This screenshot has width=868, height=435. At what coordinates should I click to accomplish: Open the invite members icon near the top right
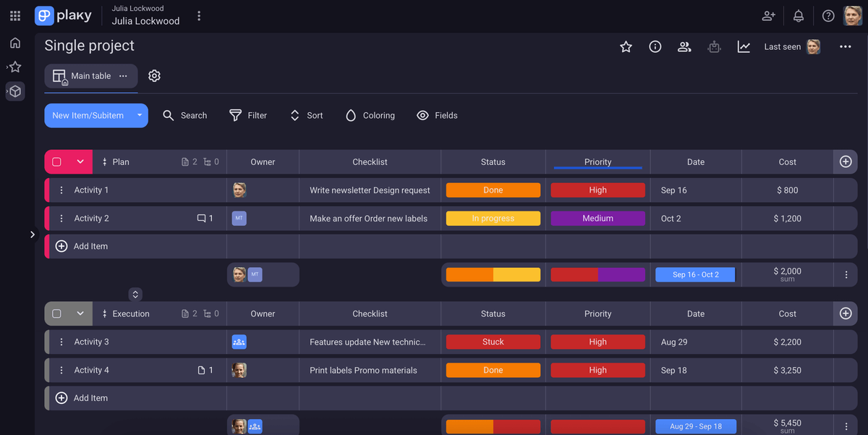pos(768,15)
